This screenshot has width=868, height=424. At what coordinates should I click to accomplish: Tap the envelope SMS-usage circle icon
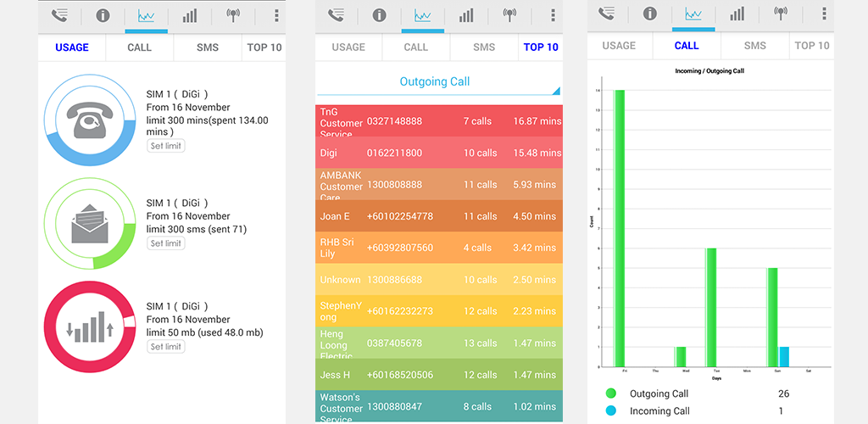point(90,223)
